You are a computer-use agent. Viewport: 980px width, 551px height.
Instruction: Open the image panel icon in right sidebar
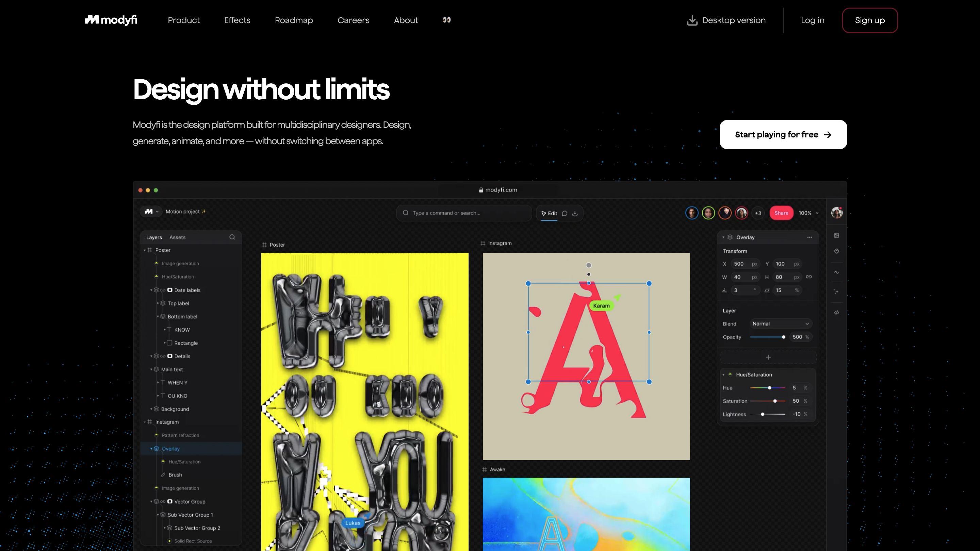(837, 235)
